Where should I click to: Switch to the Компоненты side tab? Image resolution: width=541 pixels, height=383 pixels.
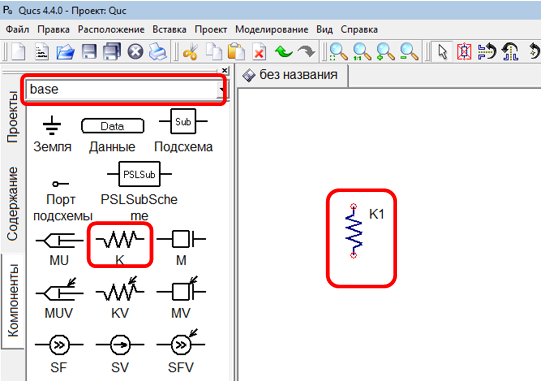[12, 301]
